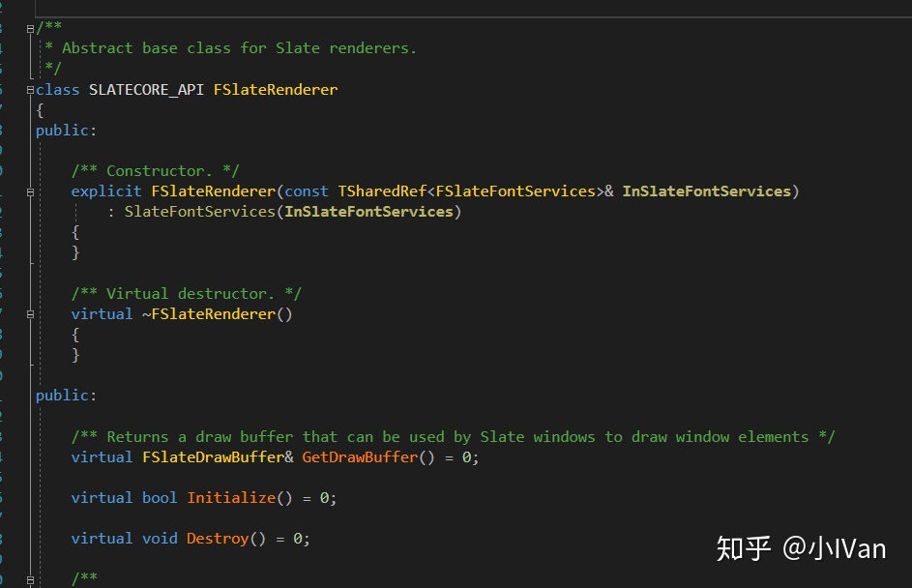The height and width of the screenshot is (588, 912).
Task: Collapse the virtual ~FSlateRenderer destructor body
Action: (x=30, y=314)
